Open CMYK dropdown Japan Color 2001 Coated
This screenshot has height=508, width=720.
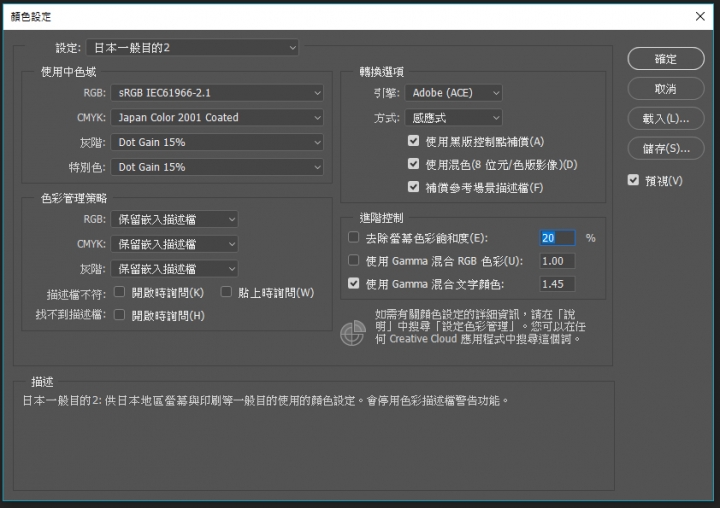click(x=217, y=118)
